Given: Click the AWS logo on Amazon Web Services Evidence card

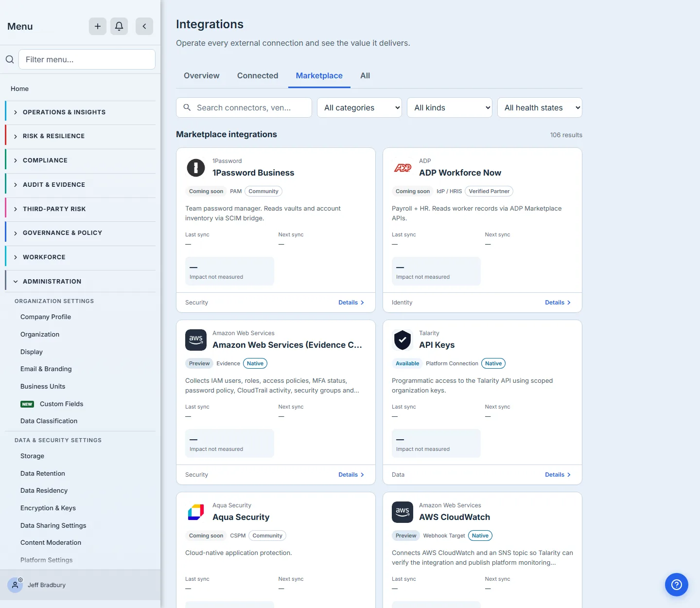Looking at the screenshot, I should click(x=196, y=340).
